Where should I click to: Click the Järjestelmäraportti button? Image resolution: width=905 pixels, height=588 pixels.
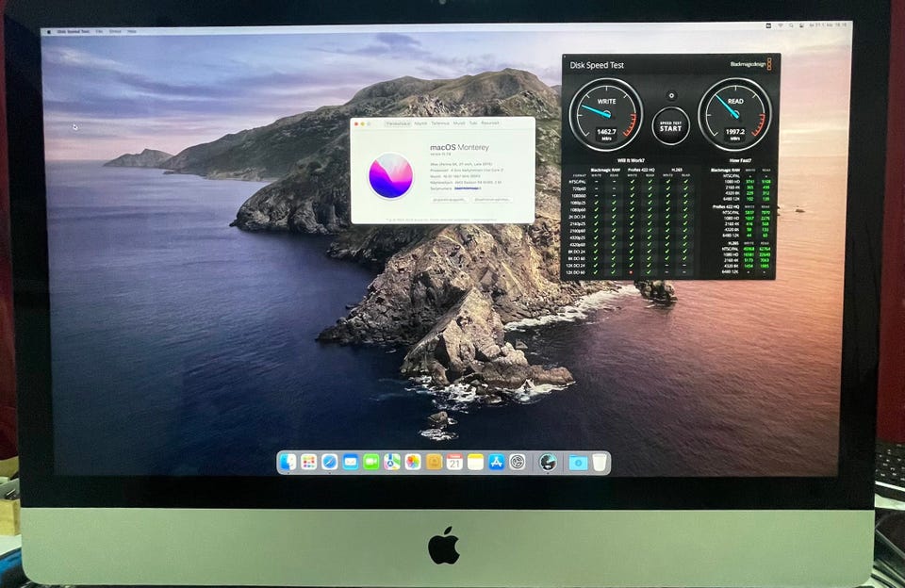451,200
